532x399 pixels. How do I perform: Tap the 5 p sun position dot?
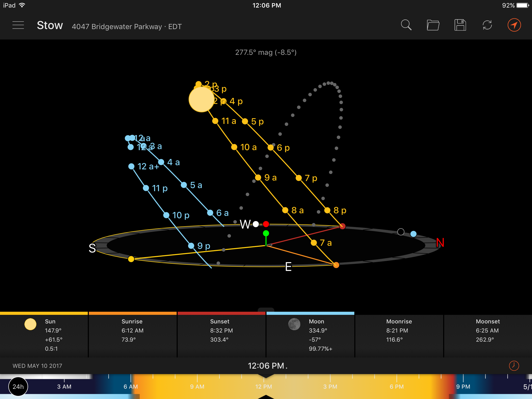[x=245, y=121]
